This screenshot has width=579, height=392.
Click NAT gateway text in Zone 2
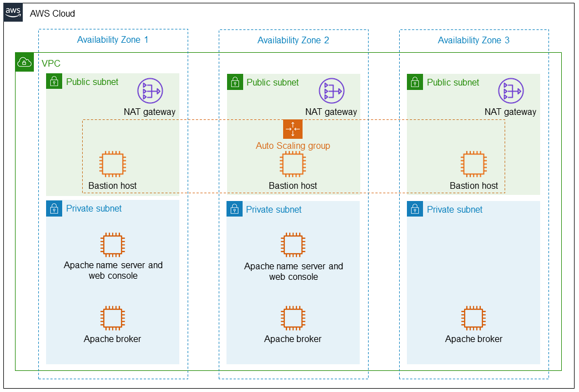pos(331,112)
